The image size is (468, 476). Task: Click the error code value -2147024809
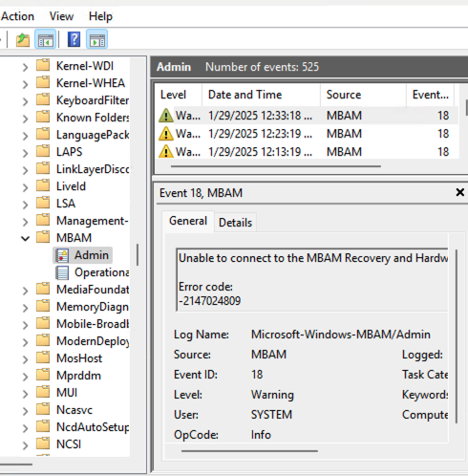point(210,301)
